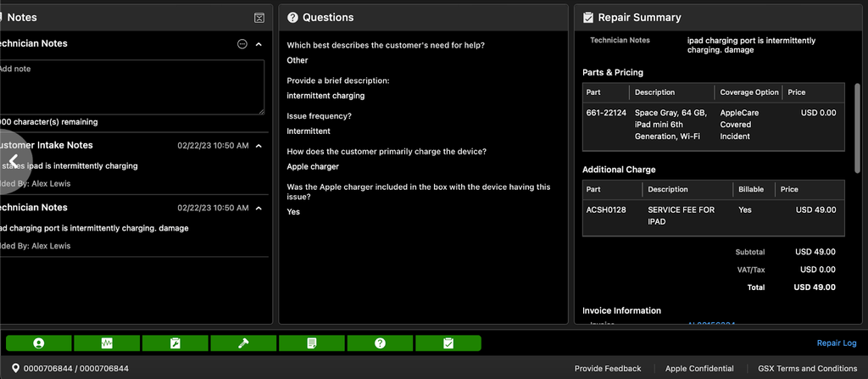Click location ID 0000706844 / 0000706844
868x379 pixels.
75,369
